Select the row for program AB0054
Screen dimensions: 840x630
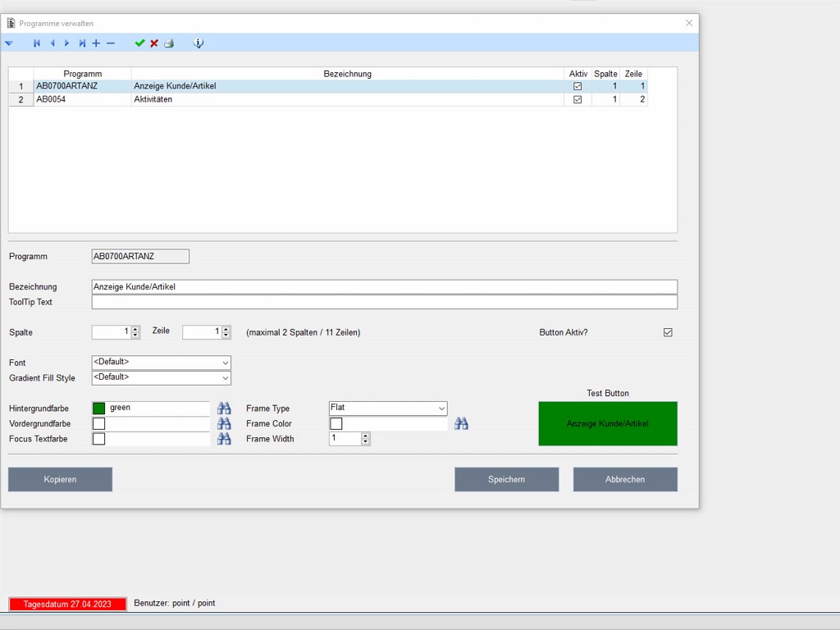coord(246,99)
